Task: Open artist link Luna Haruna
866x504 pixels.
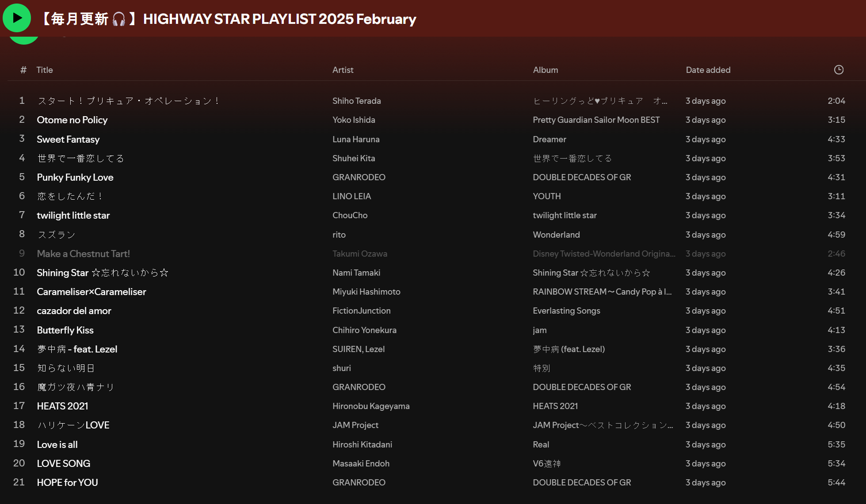Action: (x=356, y=139)
